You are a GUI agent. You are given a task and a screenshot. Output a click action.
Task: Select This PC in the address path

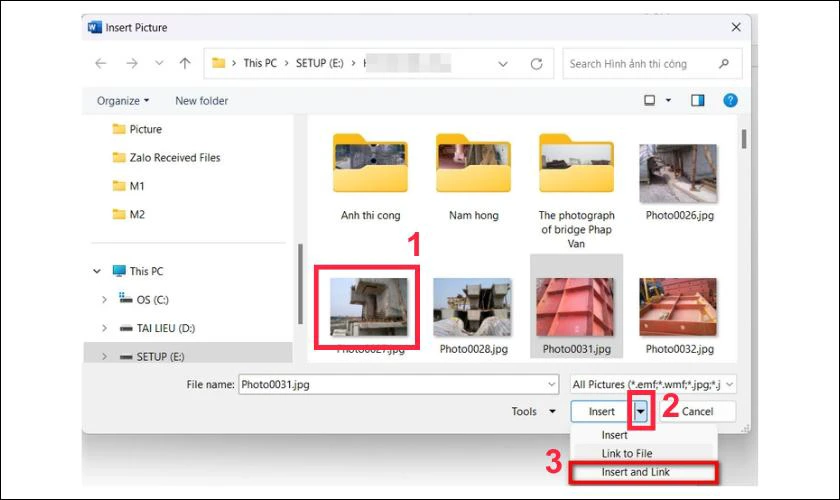pyautogui.click(x=260, y=63)
